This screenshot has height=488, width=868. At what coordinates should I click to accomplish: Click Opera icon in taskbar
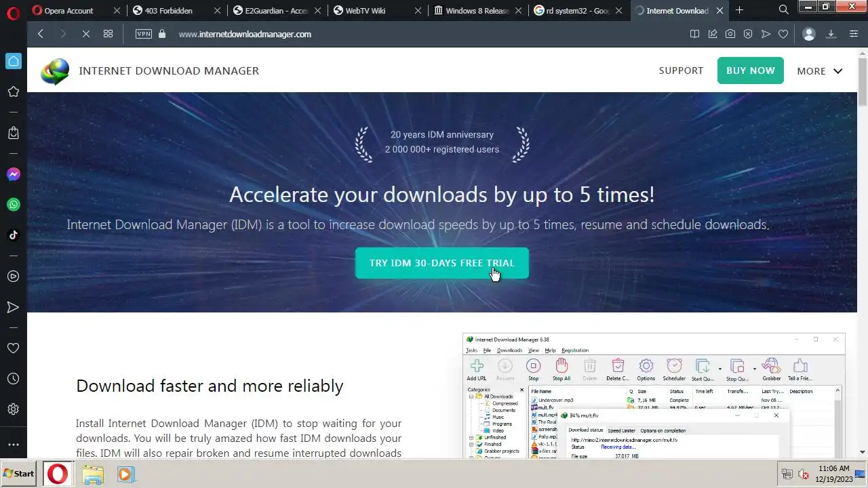click(x=58, y=474)
